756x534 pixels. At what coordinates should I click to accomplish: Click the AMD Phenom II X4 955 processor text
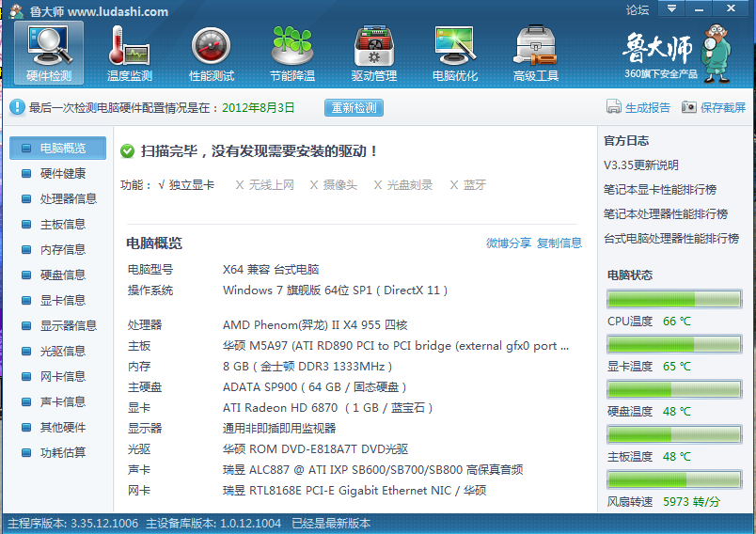(x=315, y=325)
